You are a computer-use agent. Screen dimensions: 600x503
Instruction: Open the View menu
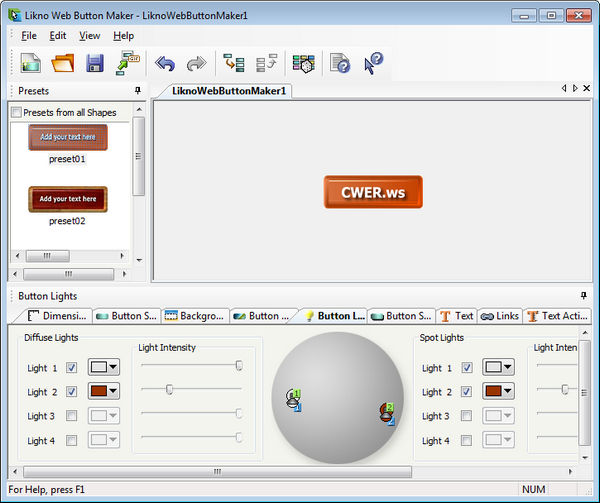coord(90,36)
